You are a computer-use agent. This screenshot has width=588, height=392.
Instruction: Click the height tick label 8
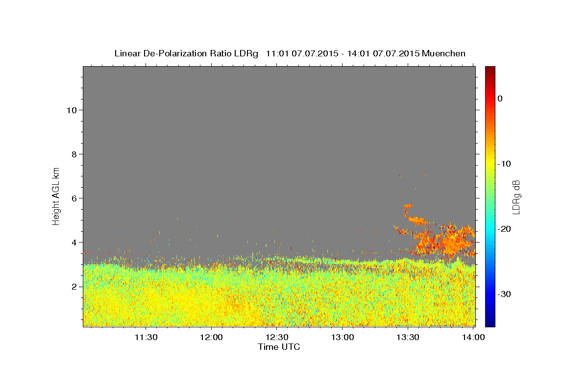pyautogui.click(x=73, y=154)
